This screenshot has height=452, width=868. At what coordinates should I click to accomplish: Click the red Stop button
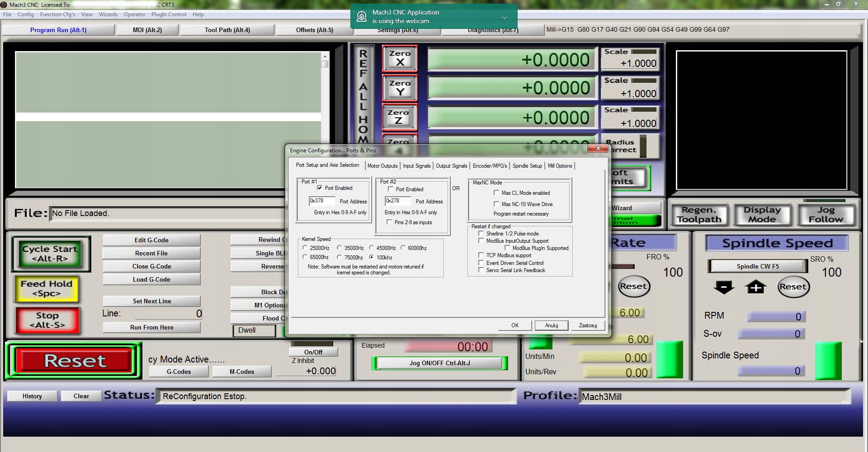[x=47, y=320]
